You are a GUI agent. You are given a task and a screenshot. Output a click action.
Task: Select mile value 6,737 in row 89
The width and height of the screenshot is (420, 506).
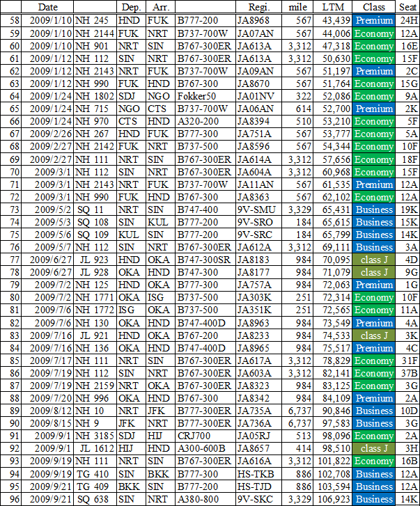pyautogui.click(x=297, y=411)
